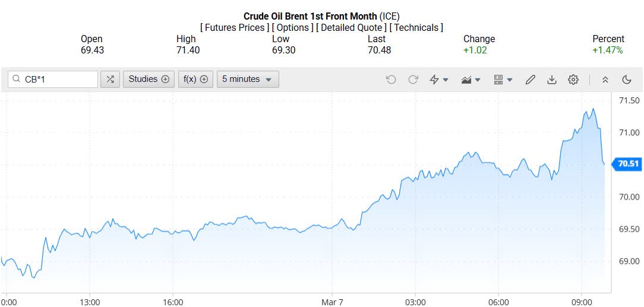Open the chart type dropdown
The image size is (644, 307).
471,80
